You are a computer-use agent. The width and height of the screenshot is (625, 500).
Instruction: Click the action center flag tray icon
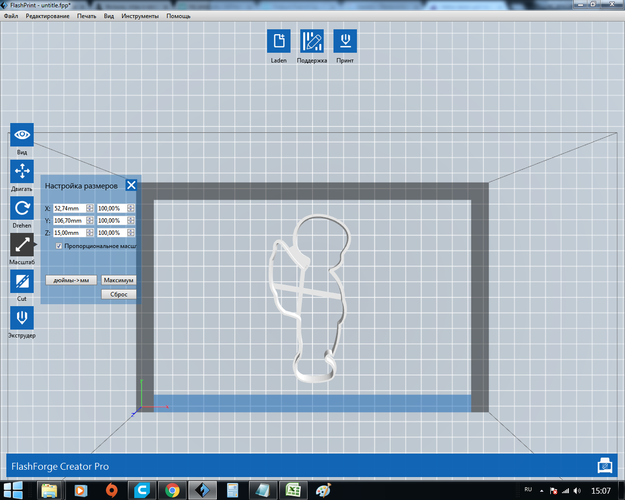point(553,490)
